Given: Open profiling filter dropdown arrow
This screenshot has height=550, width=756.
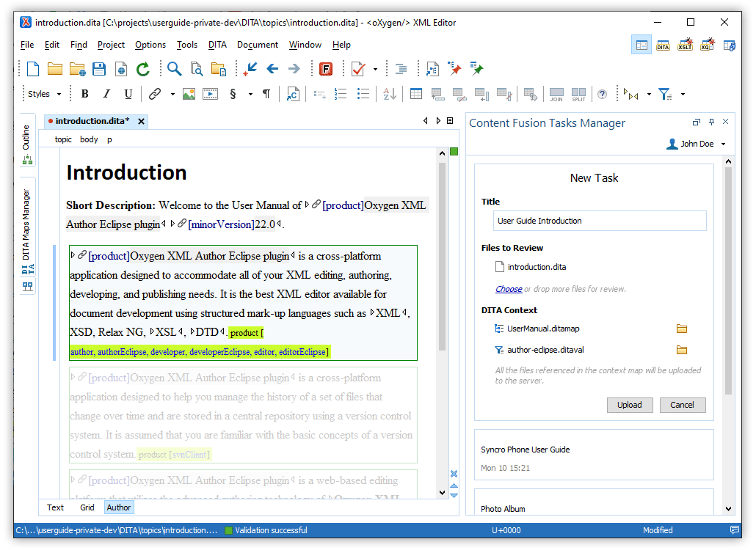Looking at the screenshot, I should coord(683,94).
